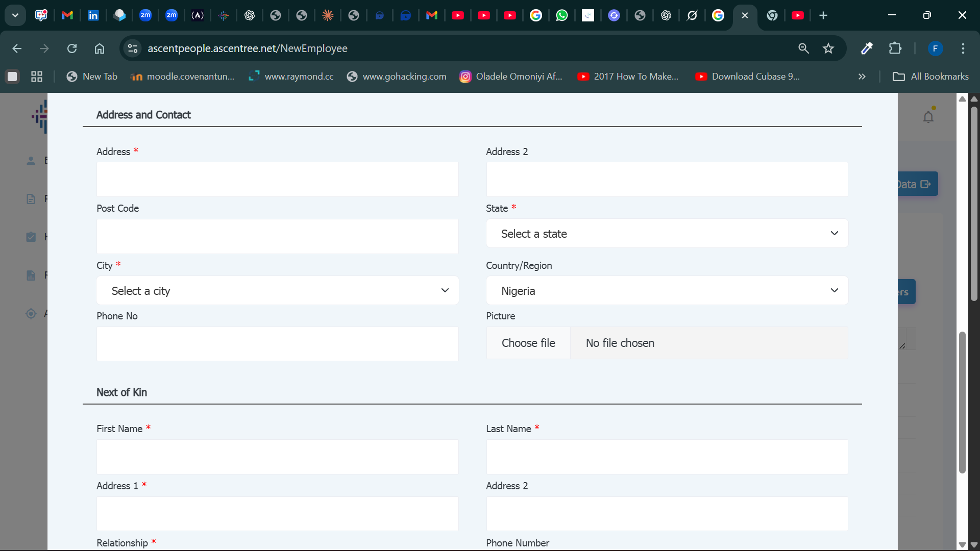The height and width of the screenshot is (551, 980).
Task: Open the All Bookmarks folder
Action: tap(930, 77)
